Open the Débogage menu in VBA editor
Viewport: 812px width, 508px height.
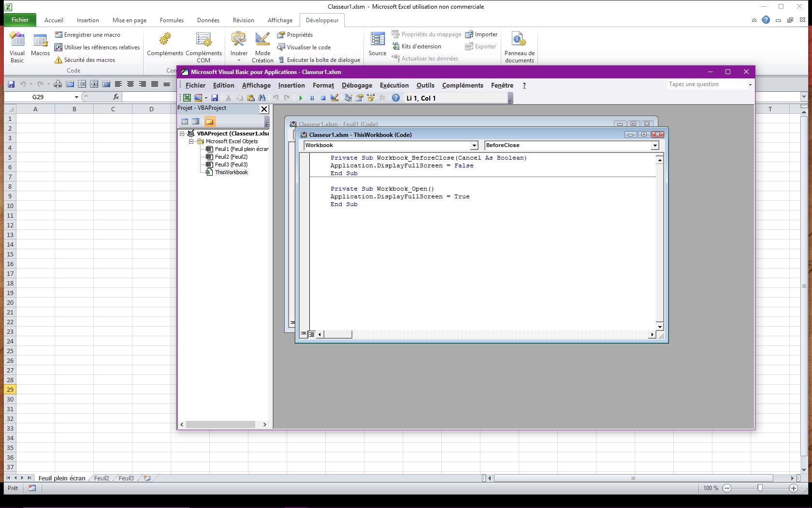(x=357, y=85)
